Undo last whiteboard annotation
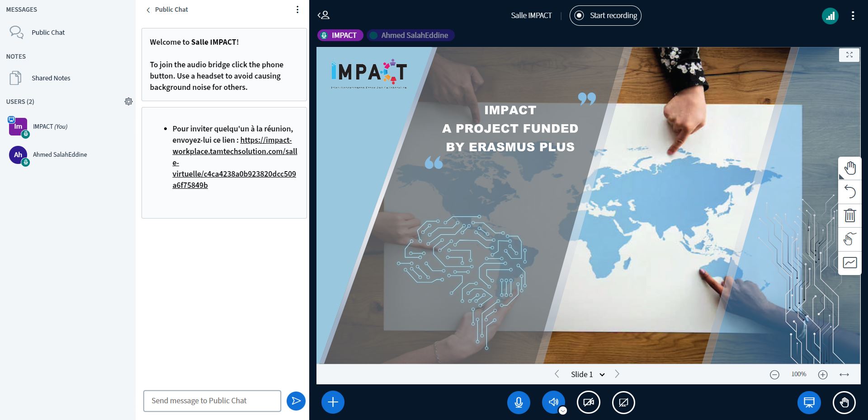Viewport: 868px width, 420px height. 849,192
